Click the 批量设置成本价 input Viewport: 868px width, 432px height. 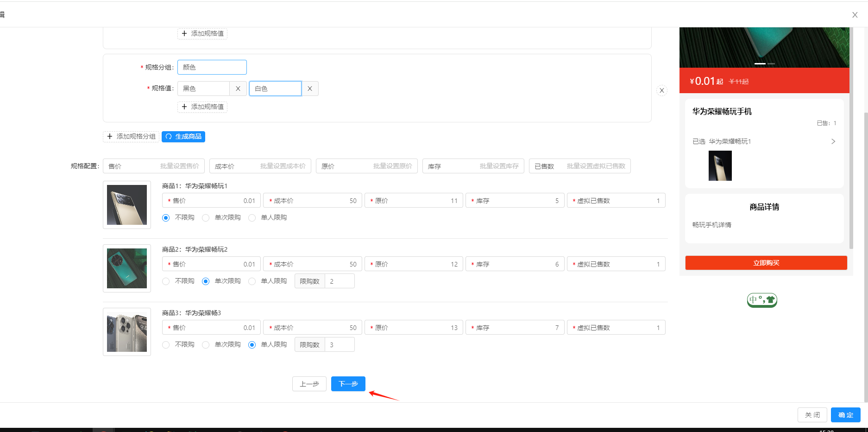pos(260,166)
